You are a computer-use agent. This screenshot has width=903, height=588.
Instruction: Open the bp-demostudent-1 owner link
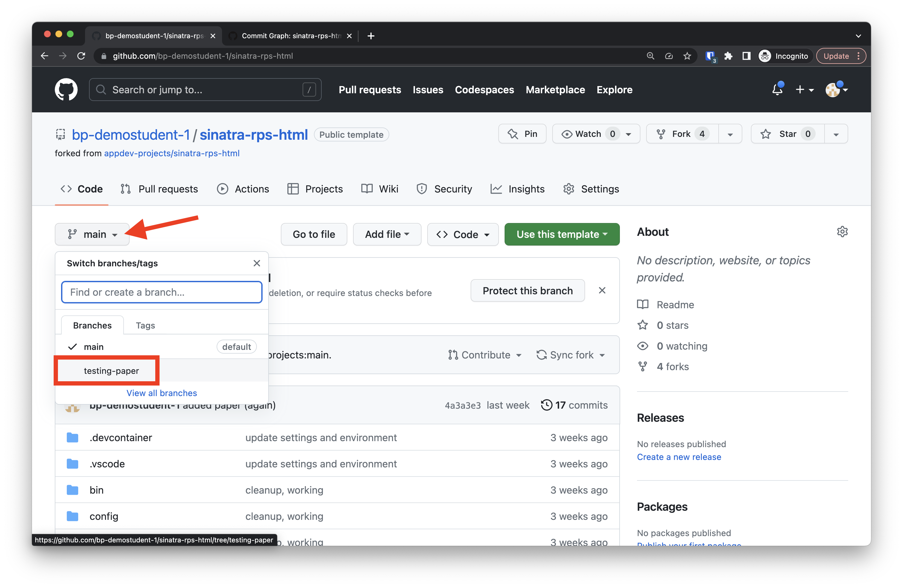(x=130, y=135)
